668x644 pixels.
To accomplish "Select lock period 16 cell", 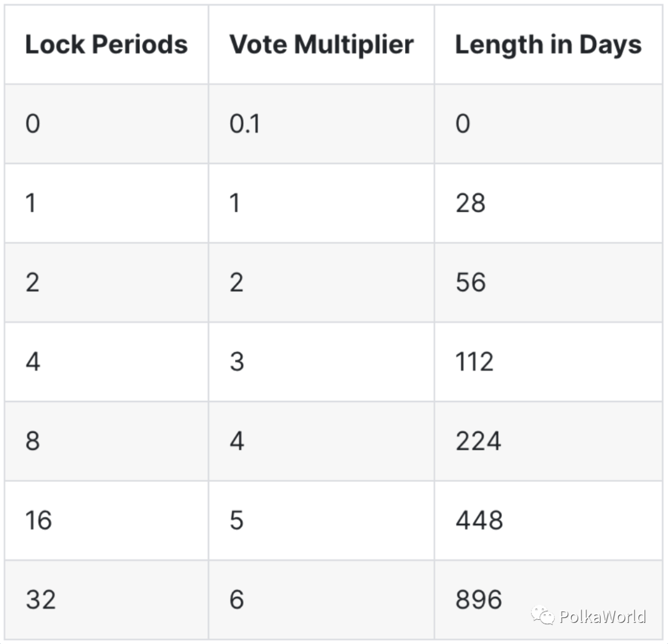I will tap(38, 520).
